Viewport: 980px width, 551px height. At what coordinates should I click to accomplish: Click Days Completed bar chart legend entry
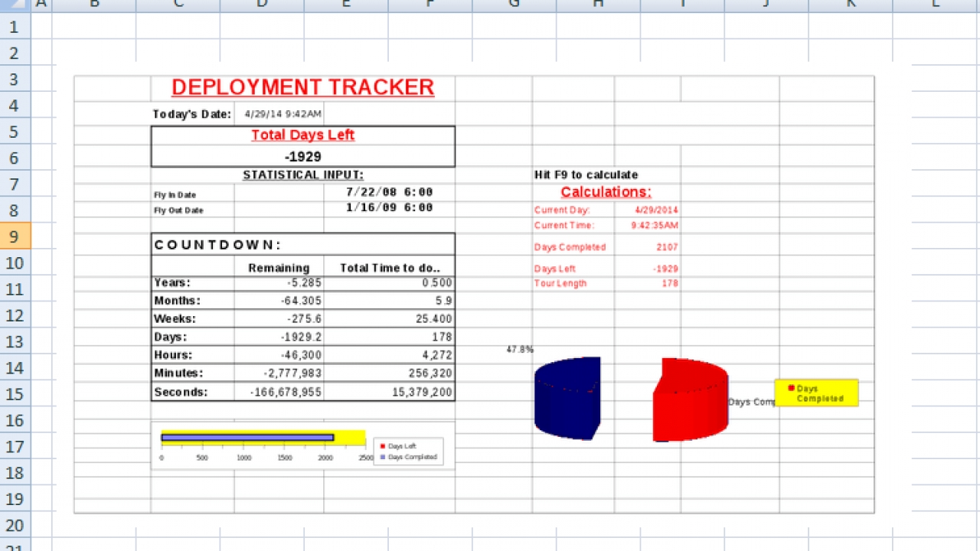[408, 457]
